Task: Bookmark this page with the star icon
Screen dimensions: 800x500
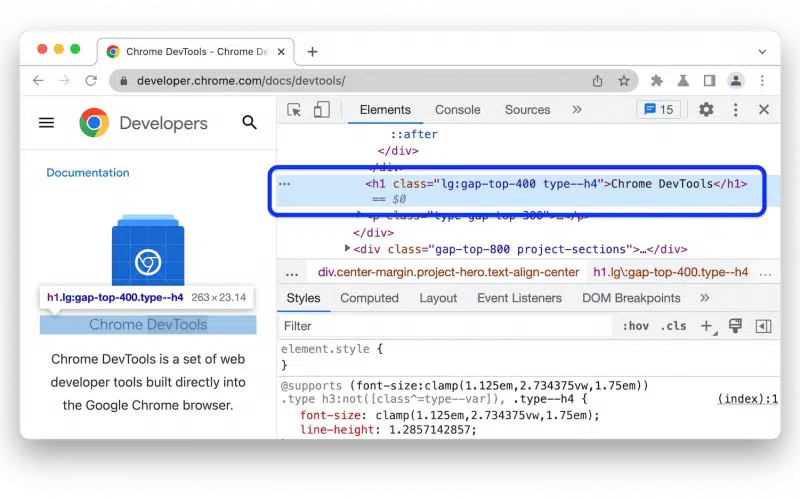Action: [x=624, y=81]
